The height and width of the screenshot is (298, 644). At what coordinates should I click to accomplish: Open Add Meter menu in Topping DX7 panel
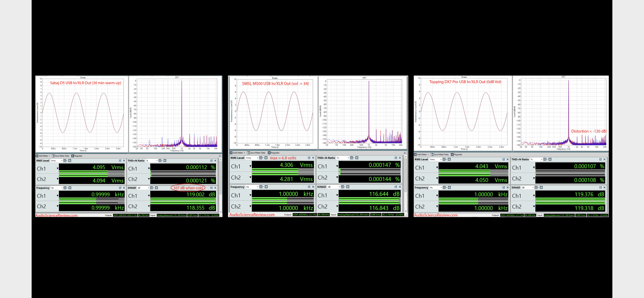[421, 155]
